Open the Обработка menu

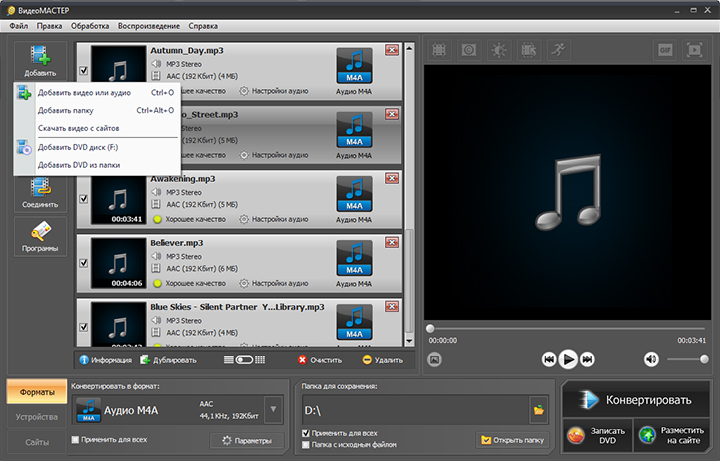click(x=90, y=26)
